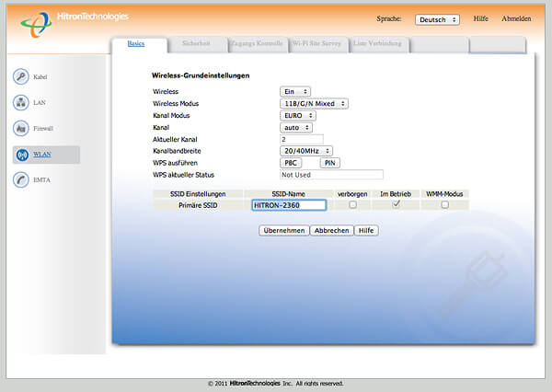552x392 pixels.
Task: Open the LAN section icon
Action: point(21,102)
